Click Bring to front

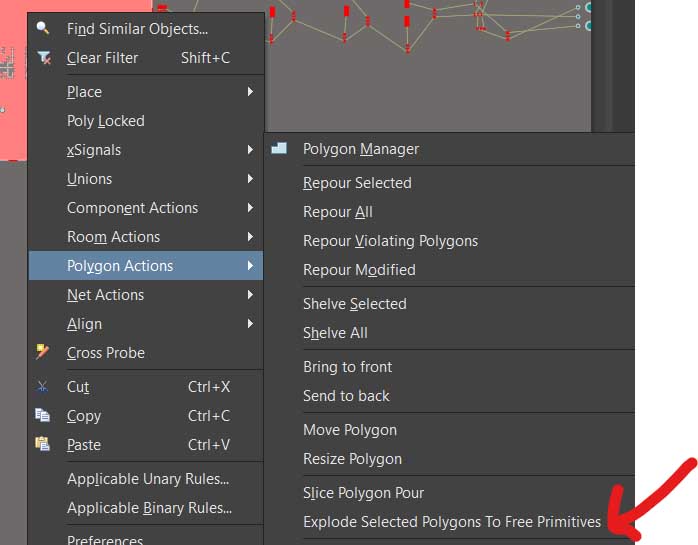click(x=347, y=367)
